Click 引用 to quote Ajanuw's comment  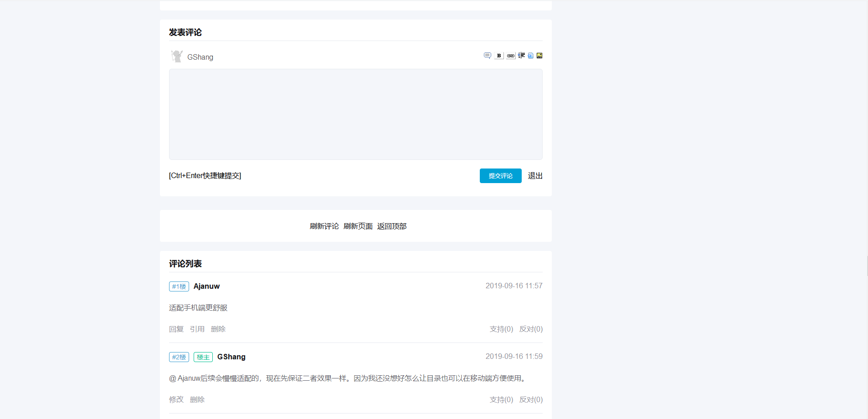(x=197, y=329)
